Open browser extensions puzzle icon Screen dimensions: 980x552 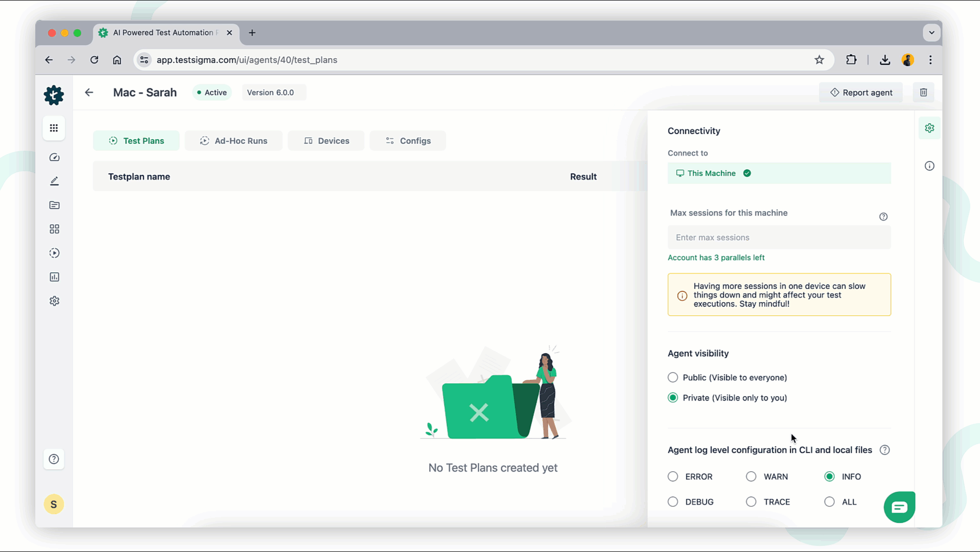(x=851, y=60)
